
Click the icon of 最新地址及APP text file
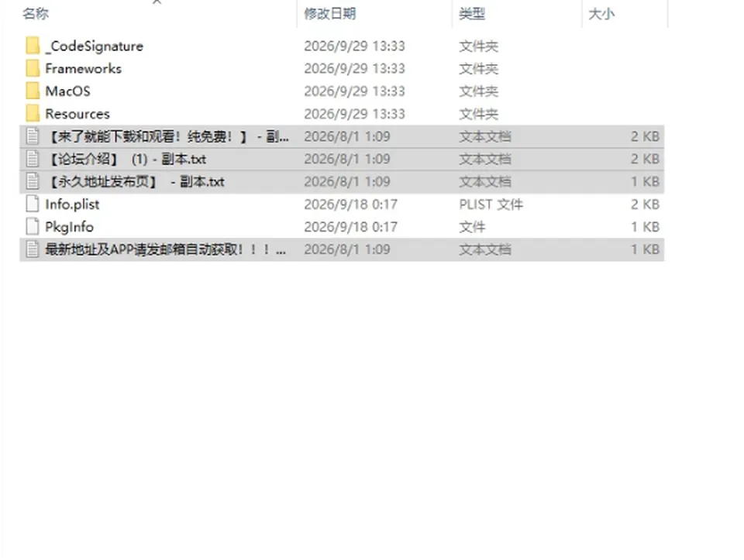[x=33, y=249]
